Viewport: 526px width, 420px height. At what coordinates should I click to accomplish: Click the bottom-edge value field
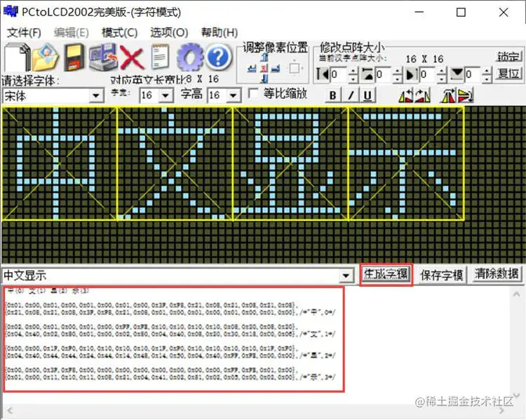click(473, 74)
